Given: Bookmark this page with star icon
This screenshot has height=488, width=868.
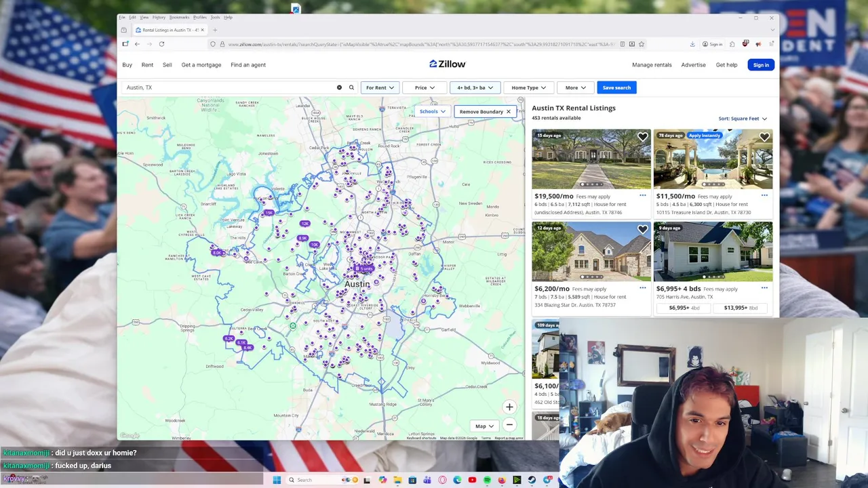Looking at the screenshot, I should click(641, 44).
